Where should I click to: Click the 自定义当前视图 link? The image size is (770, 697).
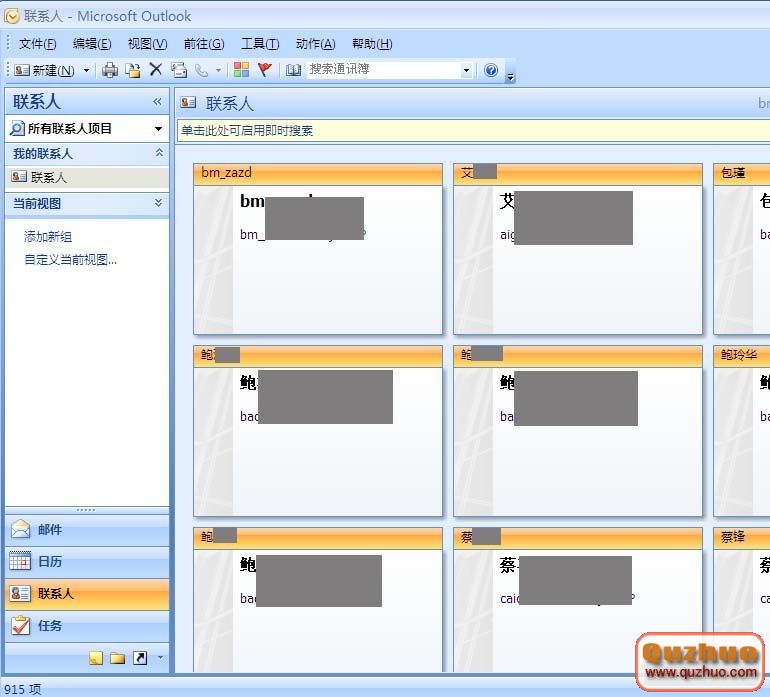pyautogui.click(x=71, y=259)
